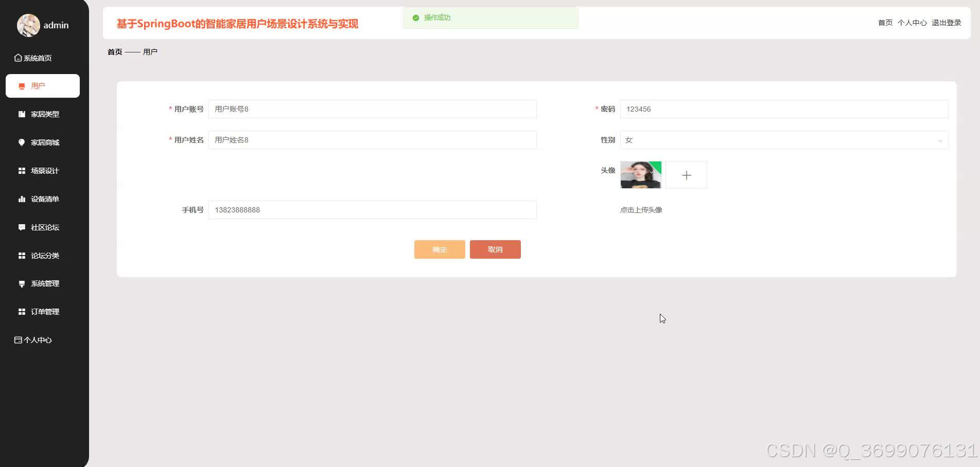Screen dimensions: 980x467
Task: Click the icon beside 家居类型
Action: coord(22,114)
